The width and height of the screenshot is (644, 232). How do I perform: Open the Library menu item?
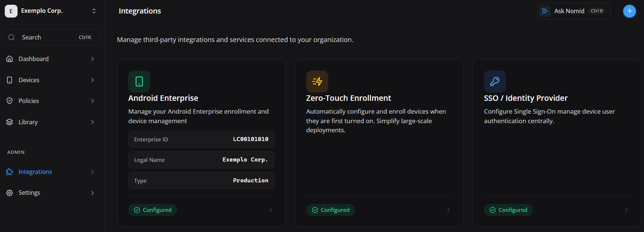click(51, 122)
